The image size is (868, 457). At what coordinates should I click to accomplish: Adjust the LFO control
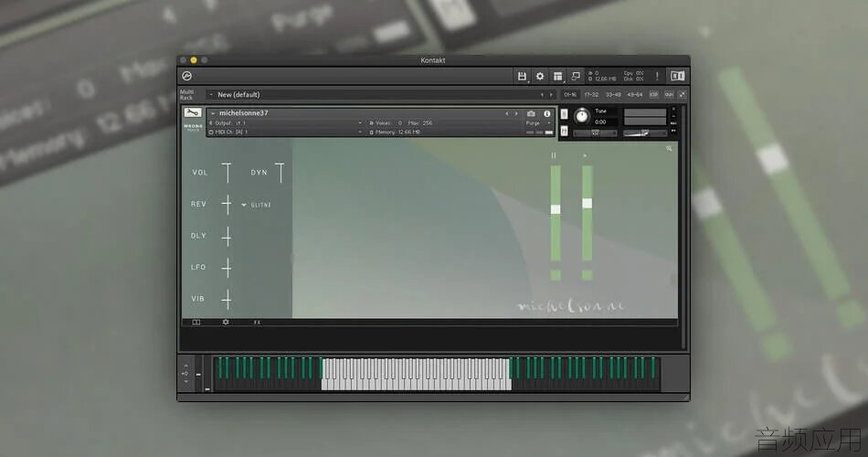[x=227, y=268]
